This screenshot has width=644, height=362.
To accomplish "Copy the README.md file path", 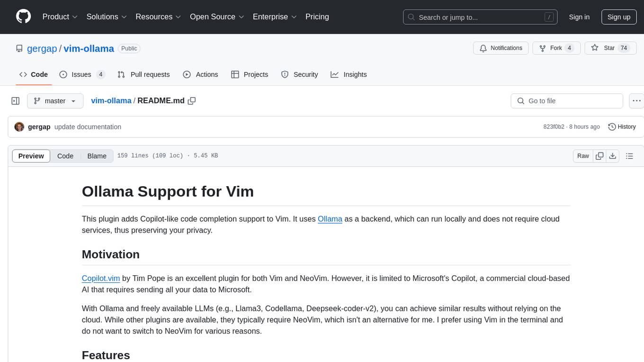I will tap(192, 101).
